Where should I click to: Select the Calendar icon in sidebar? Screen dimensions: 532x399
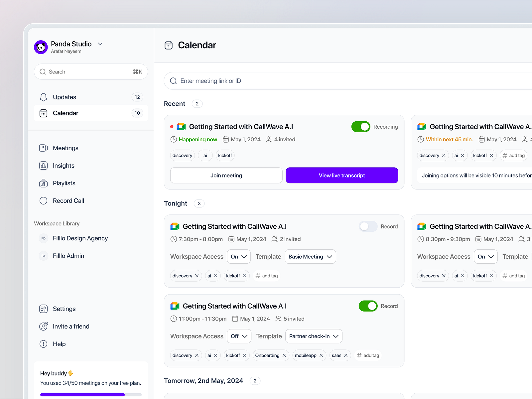[43, 113]
